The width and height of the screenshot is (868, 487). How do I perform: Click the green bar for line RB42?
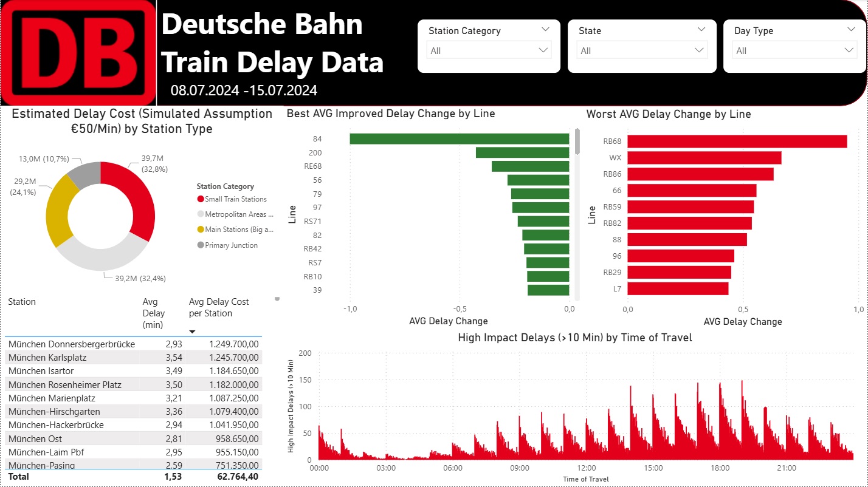coord(546,249)
